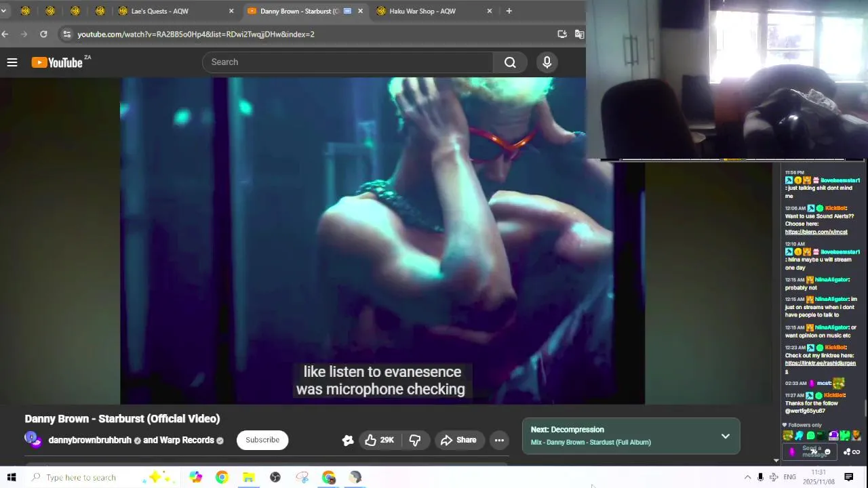868x488 pixels.
Task: Expand the Next: Decompression playlist panel
Action: (x=726, y=436)
